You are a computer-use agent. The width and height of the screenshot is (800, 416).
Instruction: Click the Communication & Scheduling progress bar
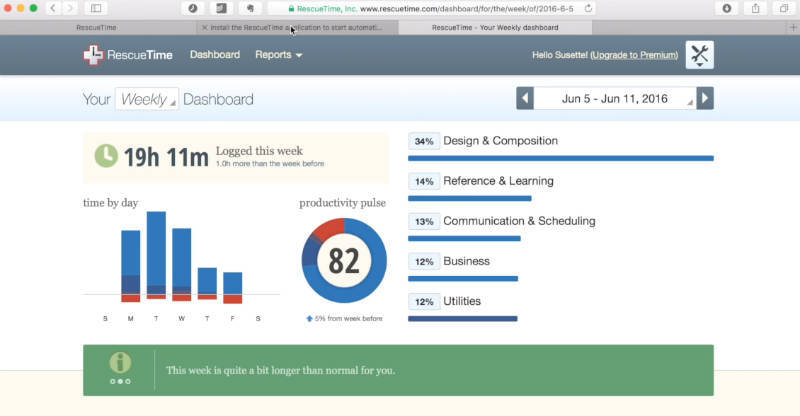pos(464,238)
